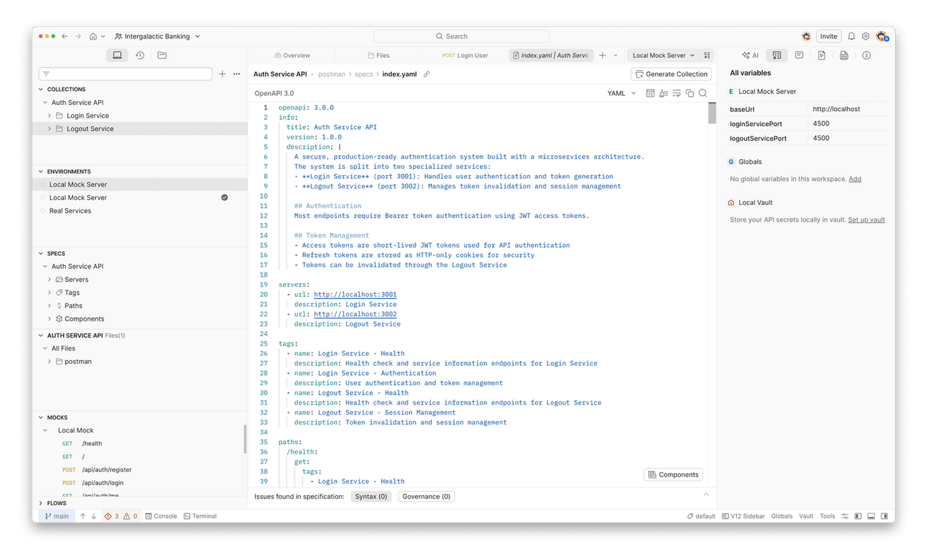Toggle word wrap icon in editor toolbar
Screen dimensions: 927x560
coord(676,93)
